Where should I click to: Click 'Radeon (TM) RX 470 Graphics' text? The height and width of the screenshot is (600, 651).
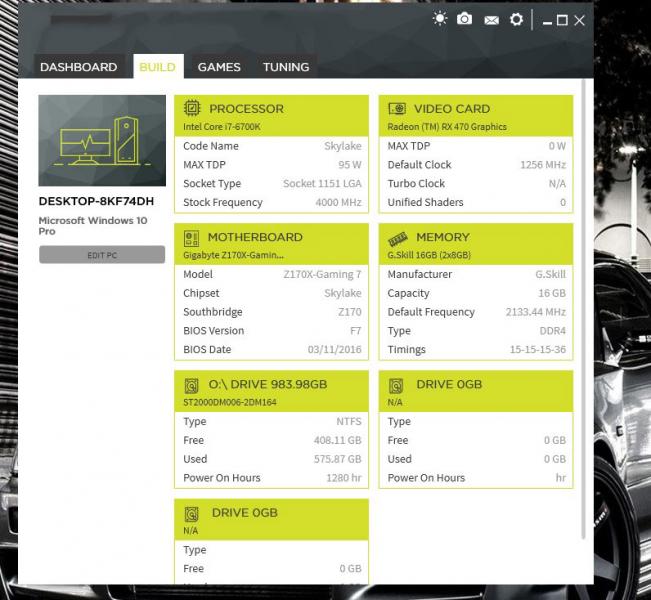447,127
